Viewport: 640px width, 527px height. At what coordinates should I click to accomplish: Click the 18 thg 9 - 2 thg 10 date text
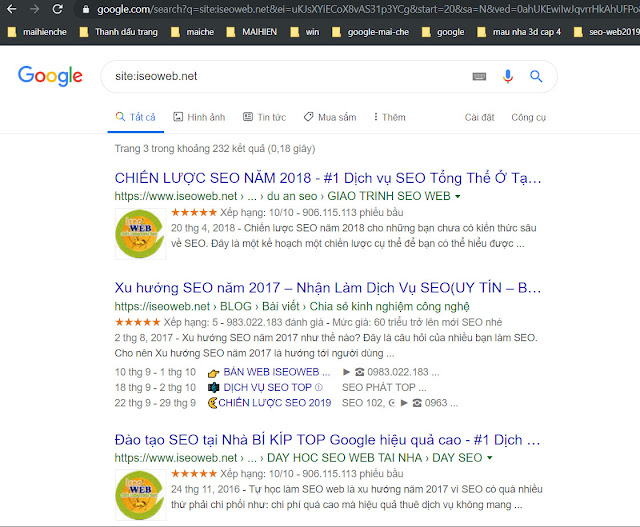[x=155, y=387]
